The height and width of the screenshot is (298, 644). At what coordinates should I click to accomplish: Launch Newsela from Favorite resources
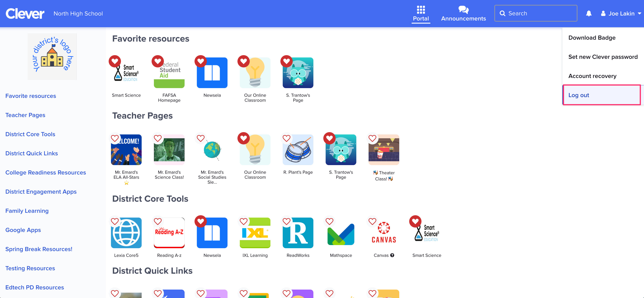click(212, 73)
